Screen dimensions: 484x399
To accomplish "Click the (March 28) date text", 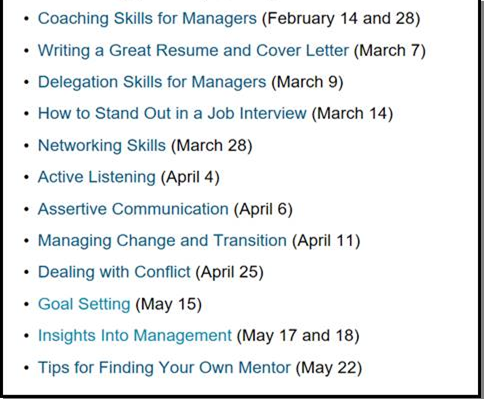I will pos(212,145).
